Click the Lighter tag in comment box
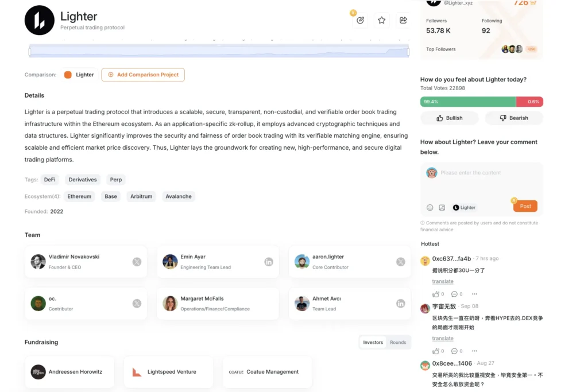The image size is (588, 392). (464, 208)
